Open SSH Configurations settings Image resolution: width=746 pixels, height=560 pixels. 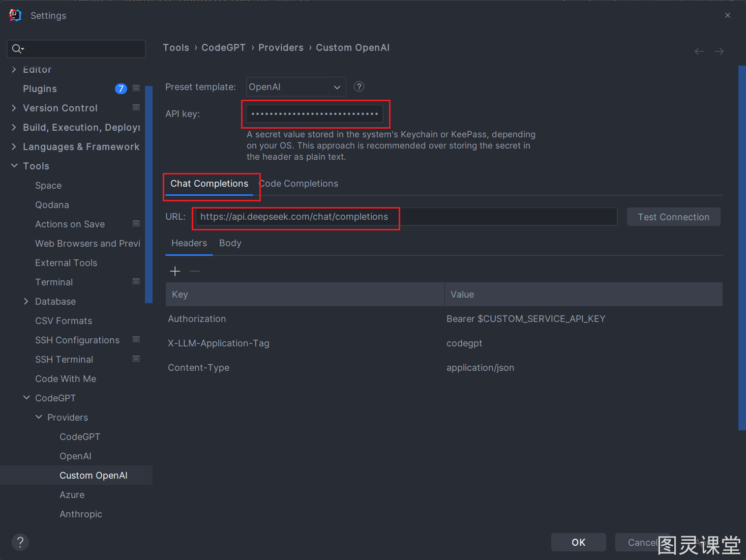point(77,340)
